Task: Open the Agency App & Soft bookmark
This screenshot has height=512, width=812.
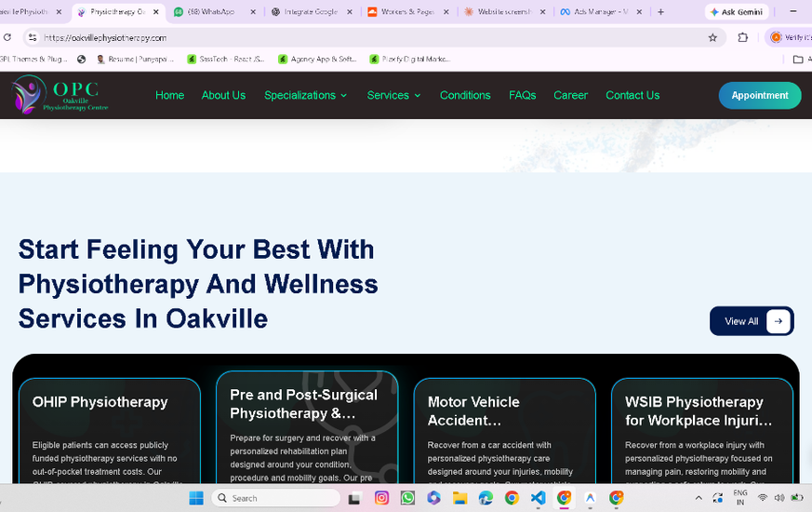Action: [x=317, y=59]
